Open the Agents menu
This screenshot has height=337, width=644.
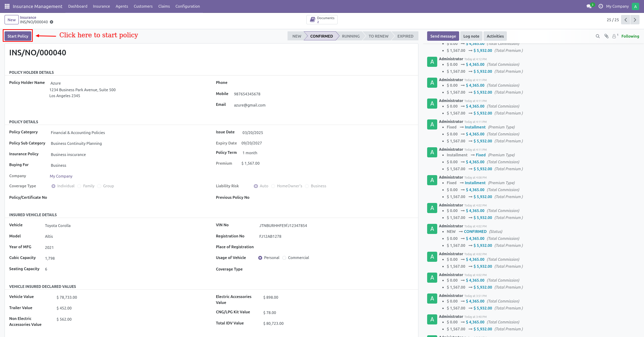coord(122,6)
